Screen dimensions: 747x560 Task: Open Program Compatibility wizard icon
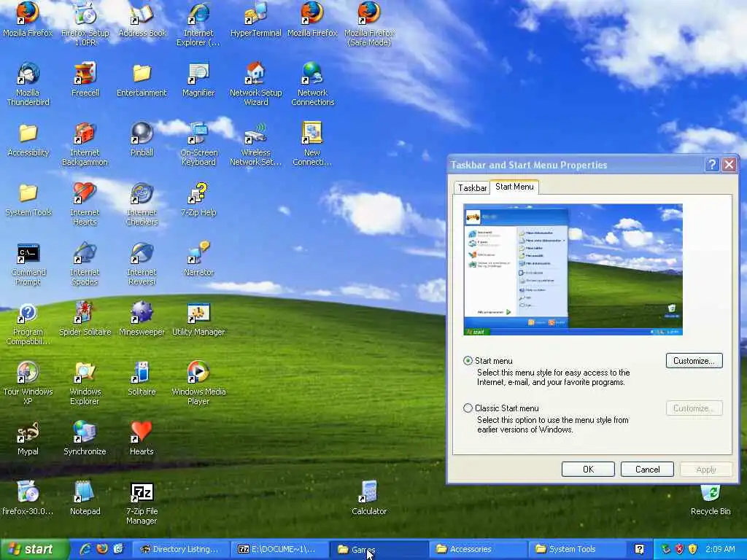click(28, 323)
